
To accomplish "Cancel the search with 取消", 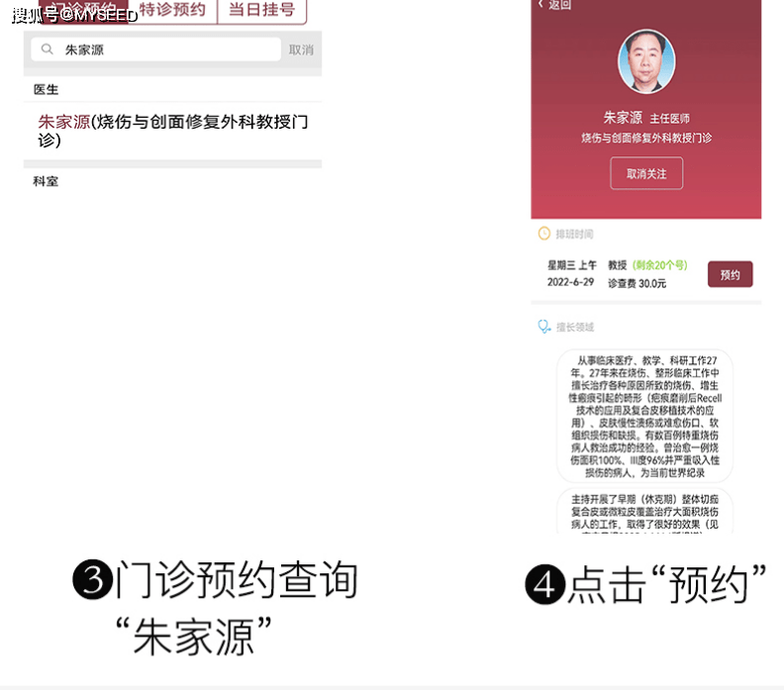I will 301,49.
